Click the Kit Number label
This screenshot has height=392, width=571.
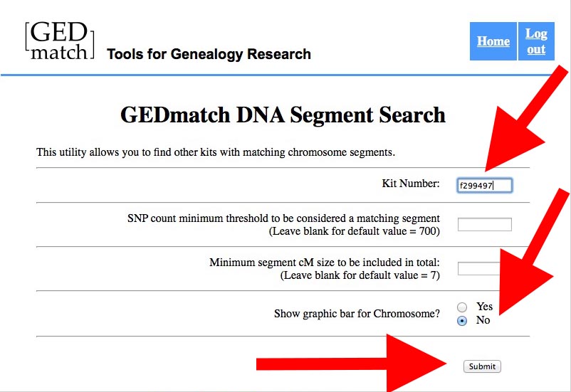[x=411, y=184]
